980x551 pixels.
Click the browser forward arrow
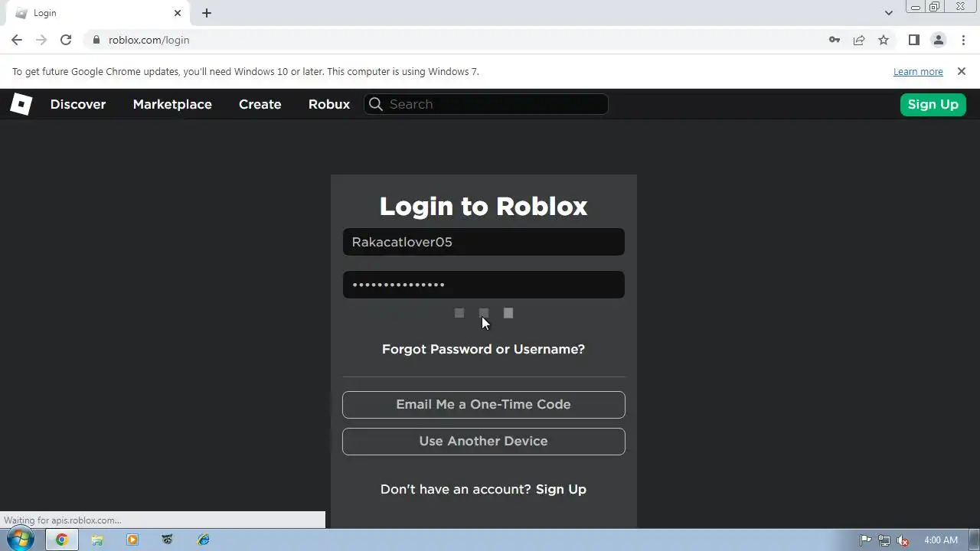point(41,40)
